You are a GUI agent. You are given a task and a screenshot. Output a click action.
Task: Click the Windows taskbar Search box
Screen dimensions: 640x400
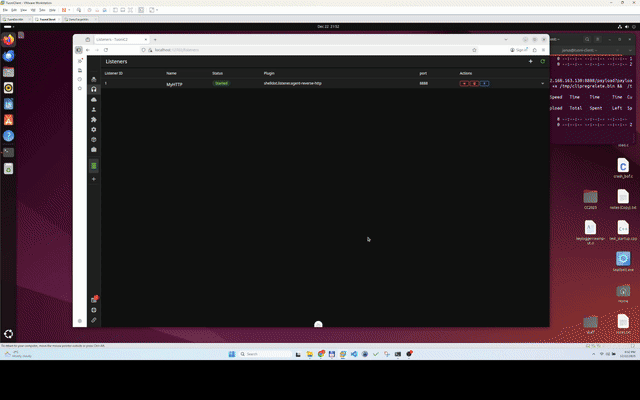point(265,354)
